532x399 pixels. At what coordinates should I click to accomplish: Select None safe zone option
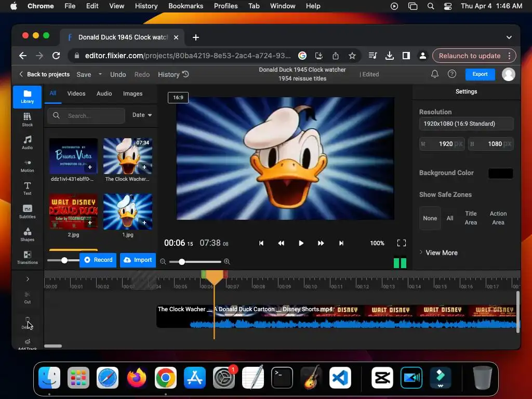[430, 218]
